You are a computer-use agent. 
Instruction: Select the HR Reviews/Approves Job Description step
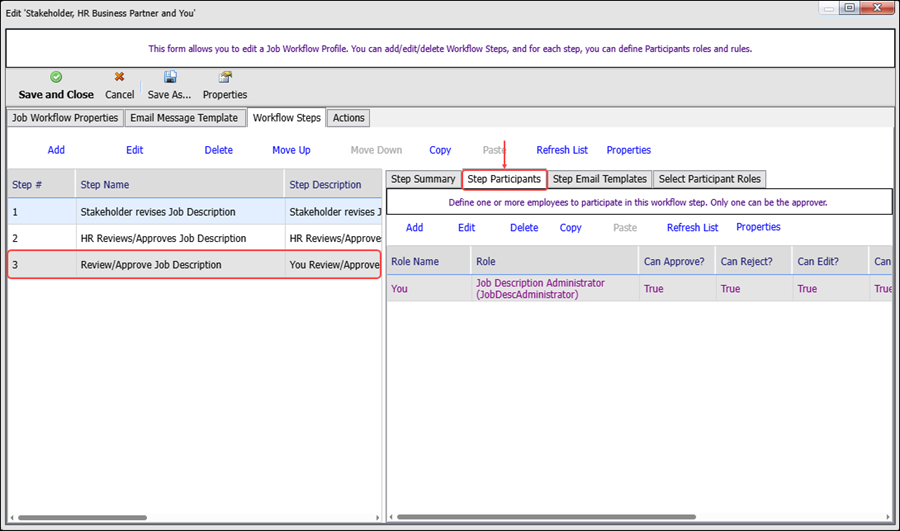(163, 238)
